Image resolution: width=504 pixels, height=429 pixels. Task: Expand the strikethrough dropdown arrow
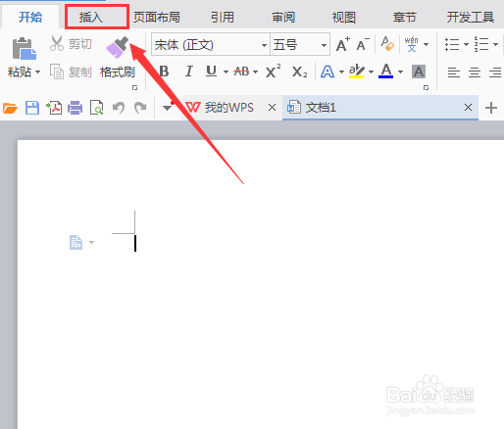pos(256,71)
